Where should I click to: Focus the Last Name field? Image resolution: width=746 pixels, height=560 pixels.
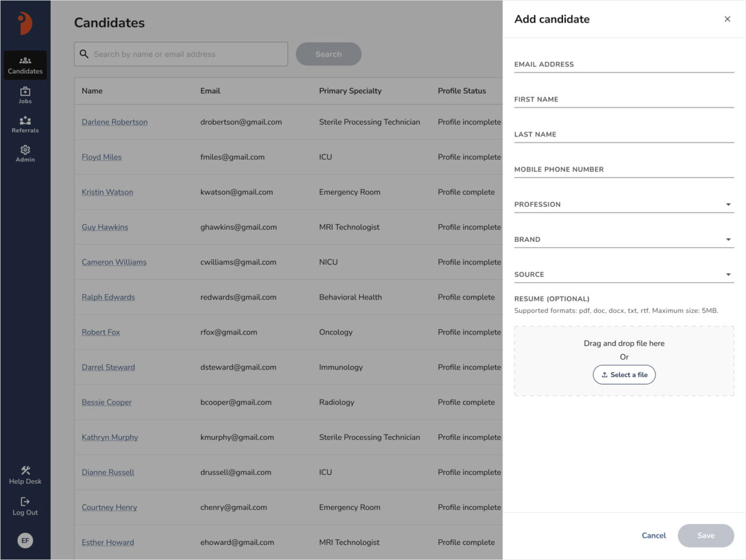(x=624, y=135)
